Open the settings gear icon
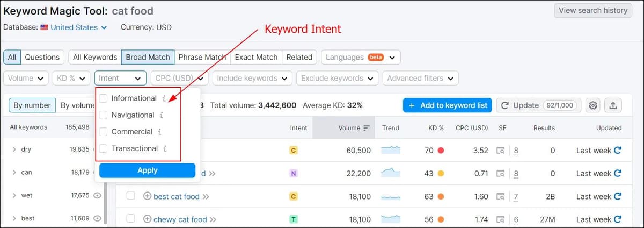Viewport: 644px width, 228px height. 592,105
